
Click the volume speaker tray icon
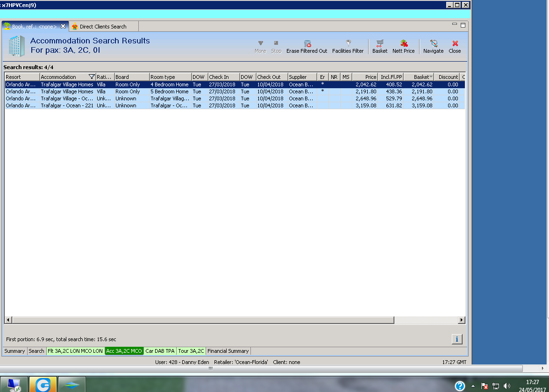[x=506, y=386]
